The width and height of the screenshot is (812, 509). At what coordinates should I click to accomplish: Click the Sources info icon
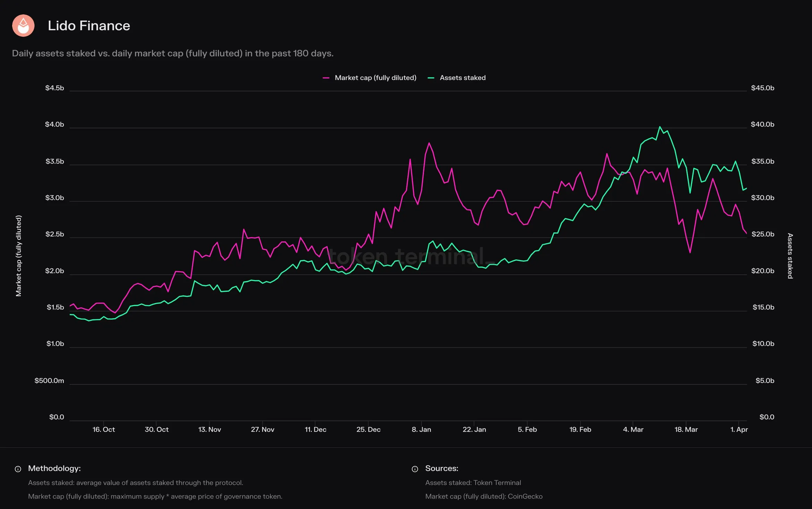(x=415, y=469)
